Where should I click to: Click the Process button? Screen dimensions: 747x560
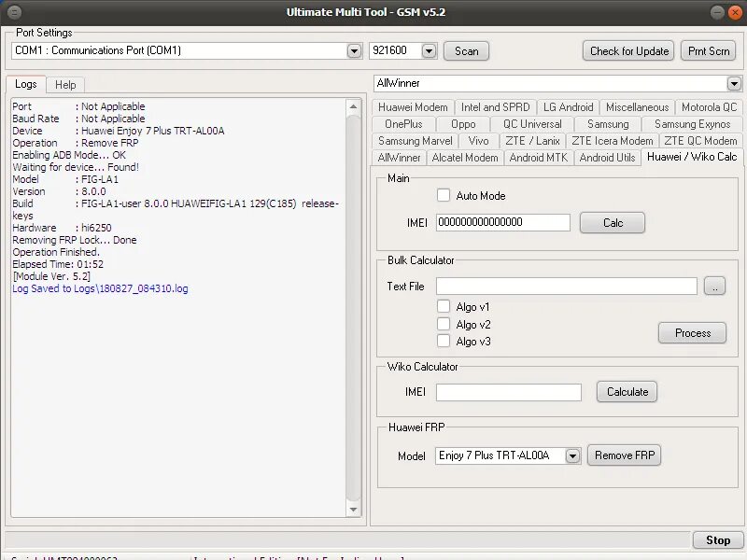click(692, 333)
